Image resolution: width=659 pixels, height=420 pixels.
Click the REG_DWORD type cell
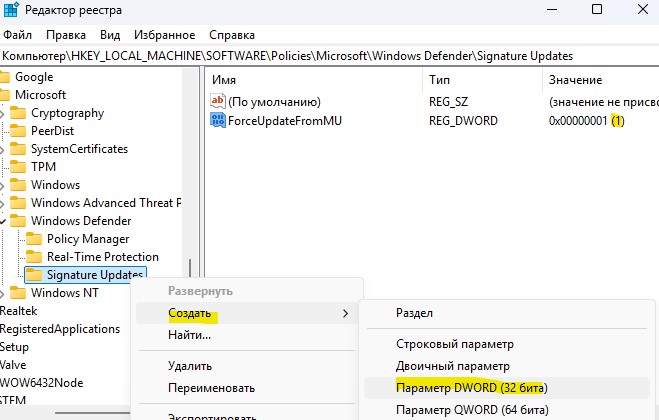click(463, 121)
